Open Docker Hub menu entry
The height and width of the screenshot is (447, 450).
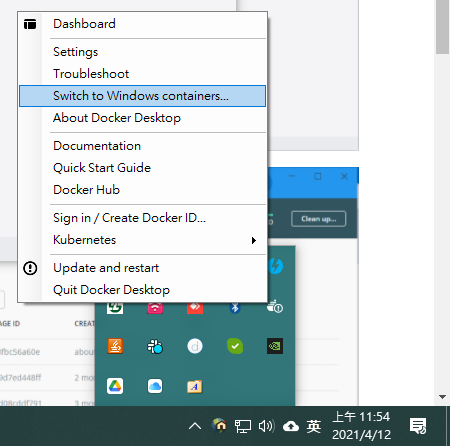click(142, 190)
